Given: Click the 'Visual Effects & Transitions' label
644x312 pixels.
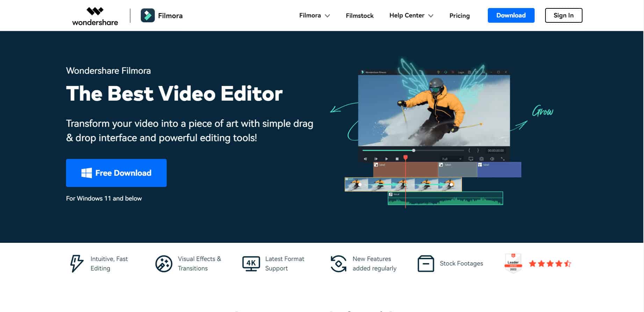Looking at the screenshot, I should coord(200,264).
